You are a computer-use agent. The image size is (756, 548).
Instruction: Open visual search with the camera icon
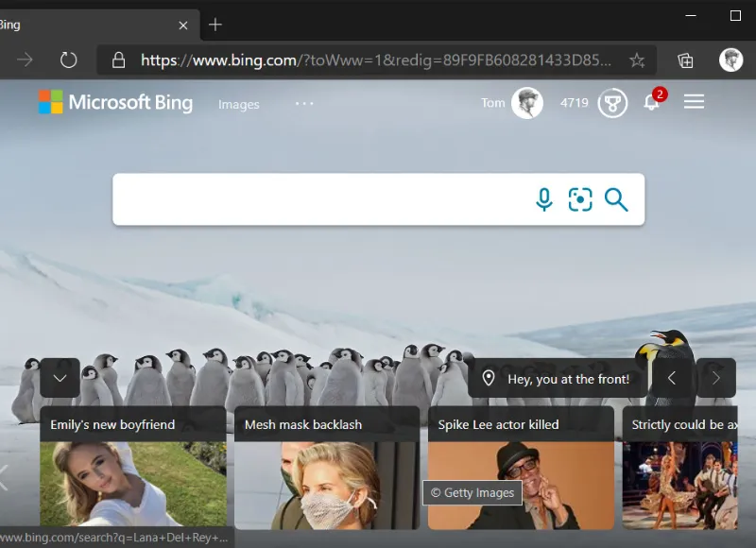coord(579,199)
